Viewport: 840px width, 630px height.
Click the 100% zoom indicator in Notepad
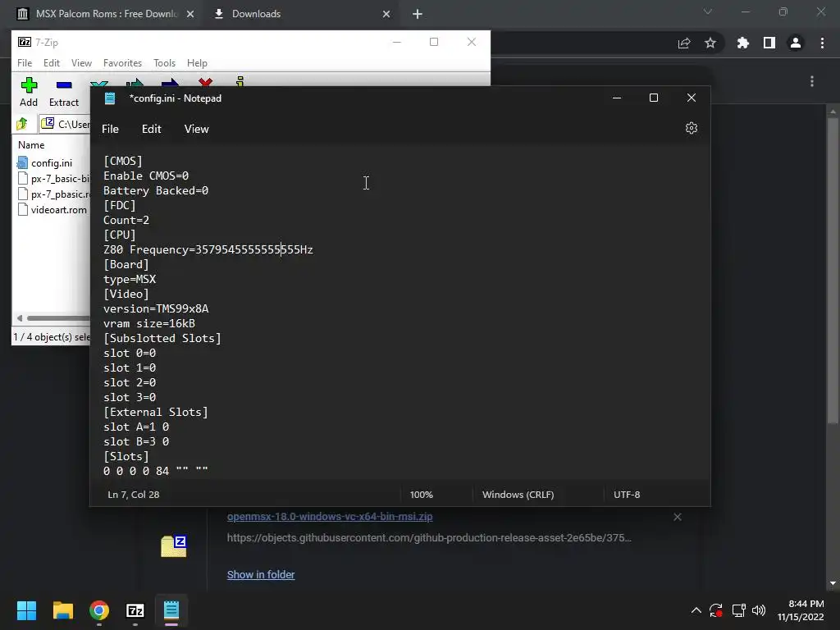click(421, 495)
